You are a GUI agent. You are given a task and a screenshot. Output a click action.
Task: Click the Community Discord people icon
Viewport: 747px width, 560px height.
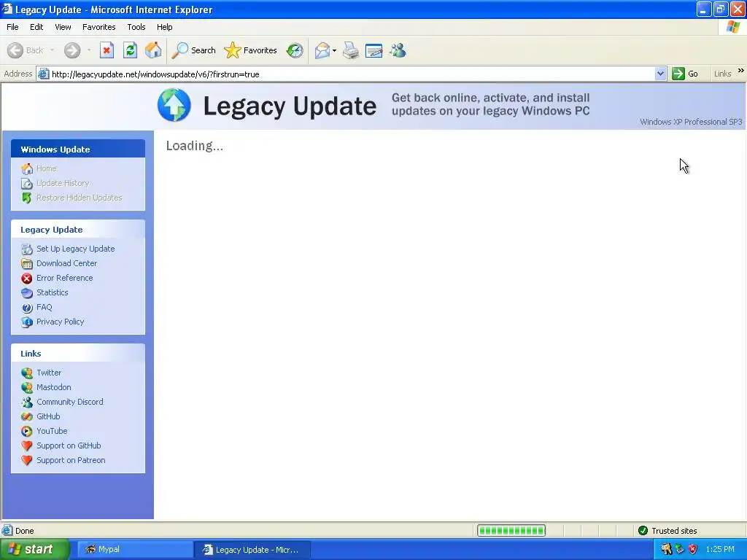(x=27, y=402)
